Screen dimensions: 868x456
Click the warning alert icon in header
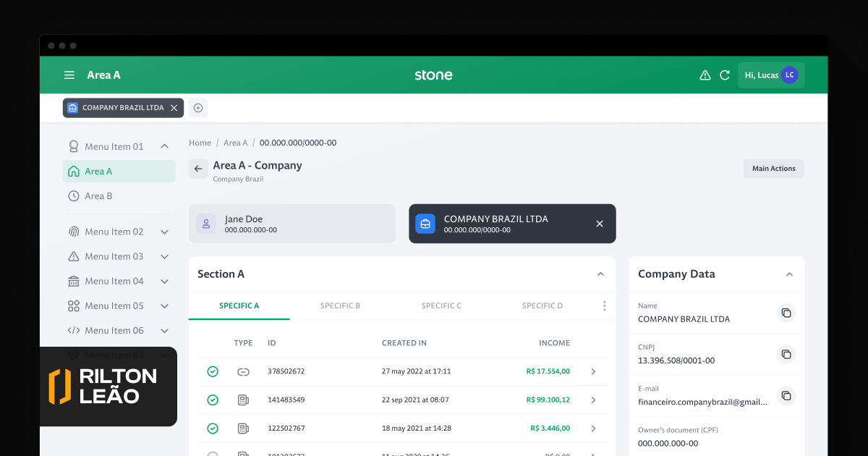point(705,75)
